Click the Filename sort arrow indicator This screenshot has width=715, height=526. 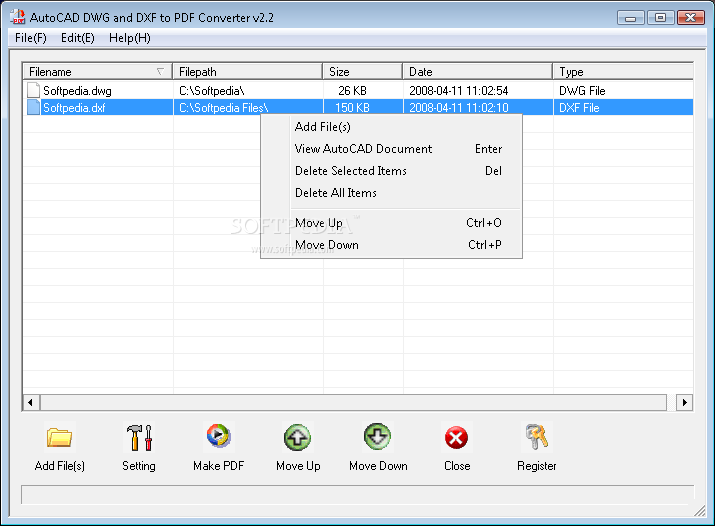(x=160, y=72)
